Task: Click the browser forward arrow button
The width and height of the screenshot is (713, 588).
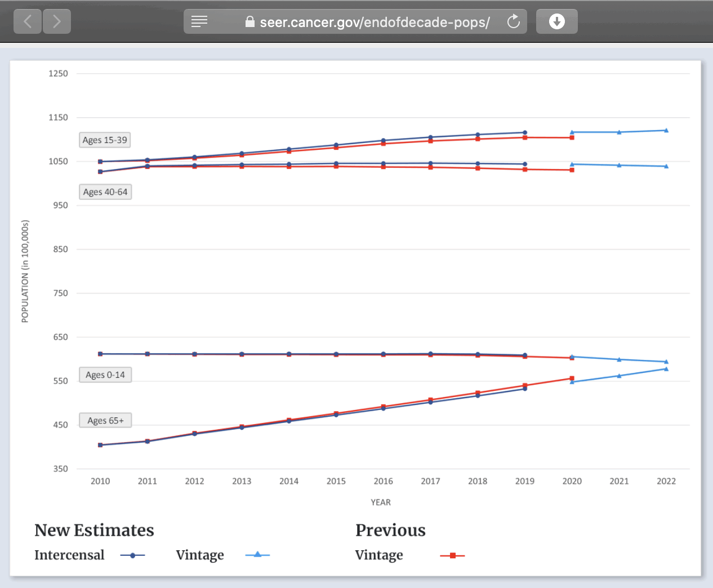Action: [57, 22]
